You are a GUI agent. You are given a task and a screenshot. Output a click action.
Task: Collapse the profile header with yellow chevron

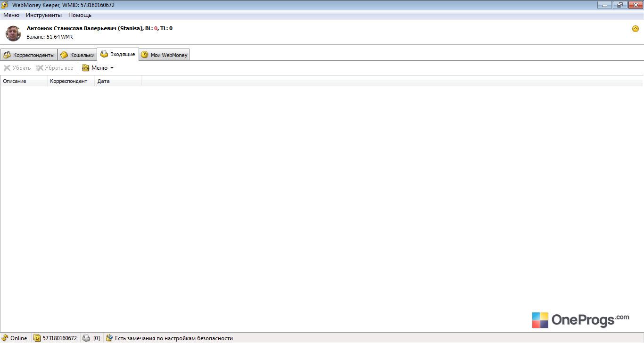[636, 29]
